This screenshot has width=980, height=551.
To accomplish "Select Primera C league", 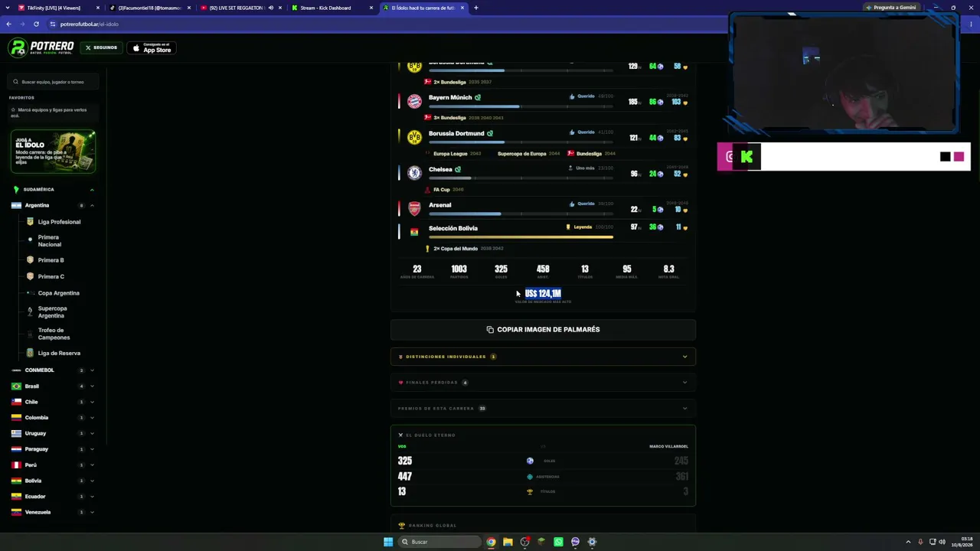I will (51, 276).
